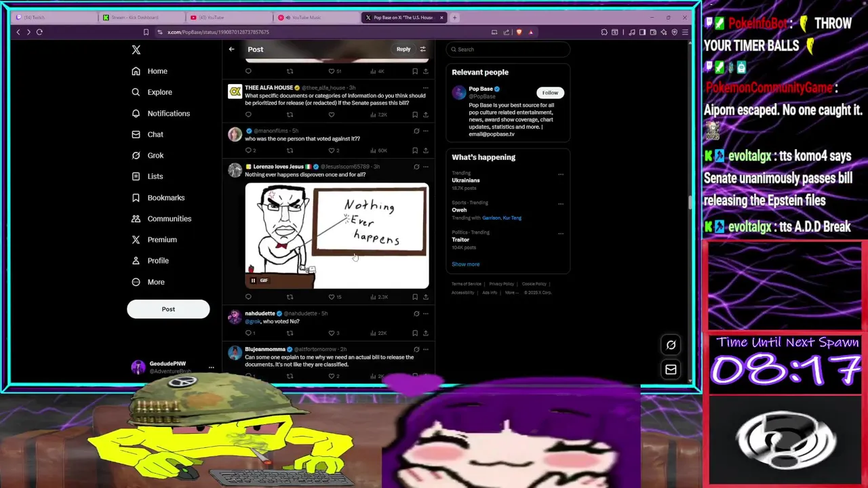Open options for Ukrainians trend

point(561,174)
